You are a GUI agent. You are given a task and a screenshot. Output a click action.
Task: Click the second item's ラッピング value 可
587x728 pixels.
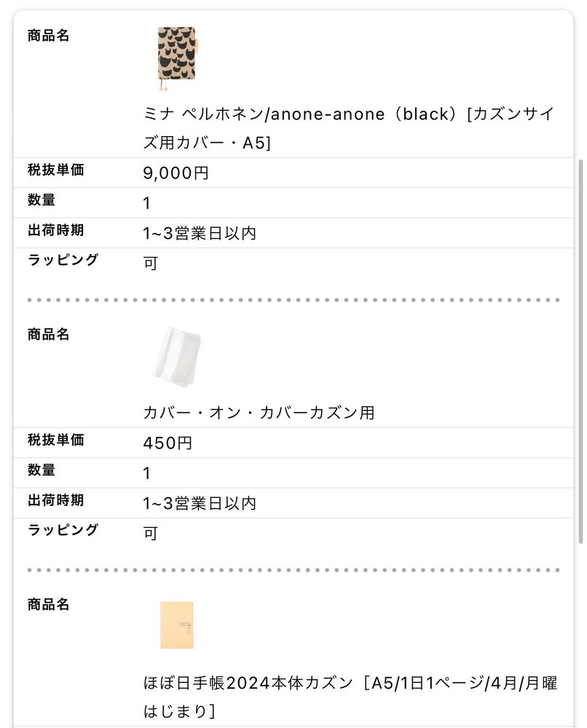coord(151,533)
